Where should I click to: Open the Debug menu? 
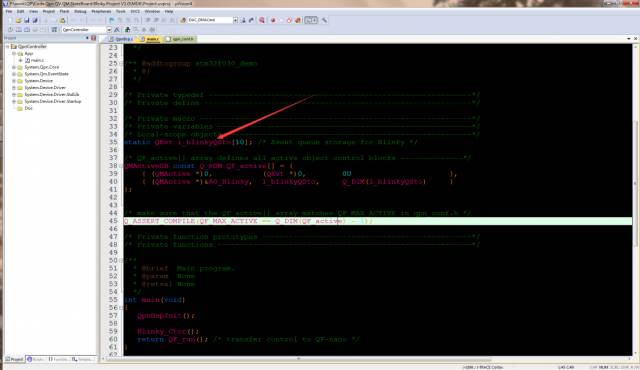(80, 11)
